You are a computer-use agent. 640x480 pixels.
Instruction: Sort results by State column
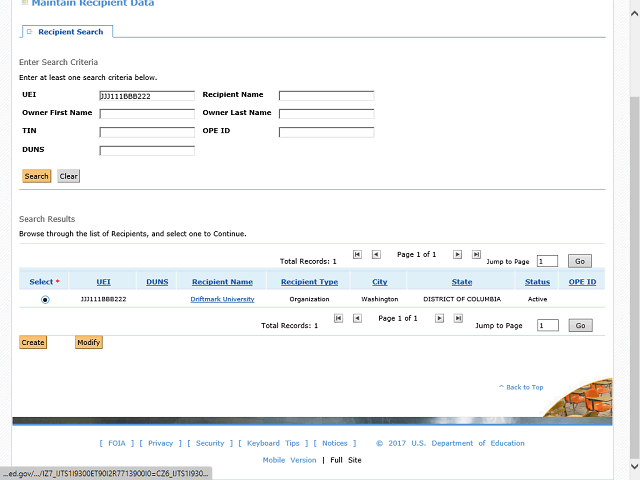pos(462,282)
